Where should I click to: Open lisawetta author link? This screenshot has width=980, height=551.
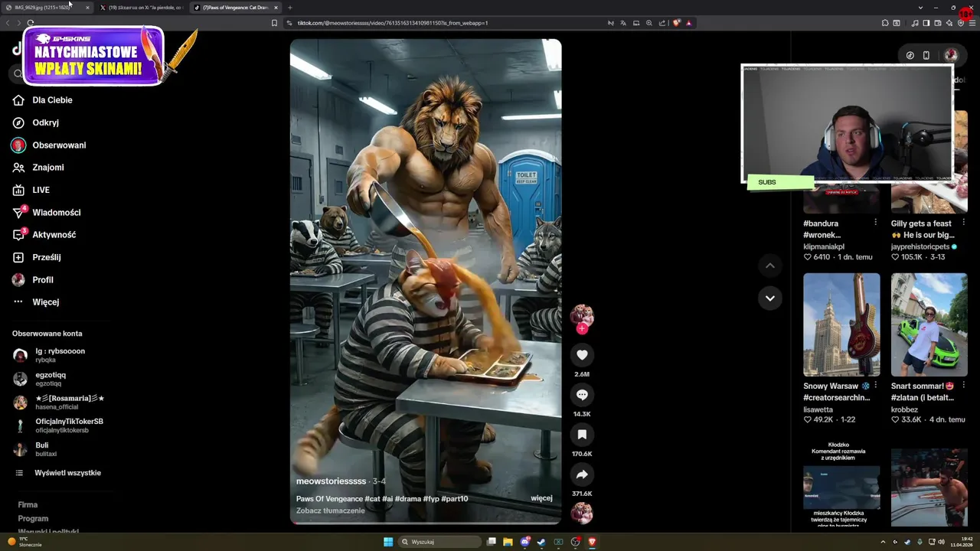[818, 409]
